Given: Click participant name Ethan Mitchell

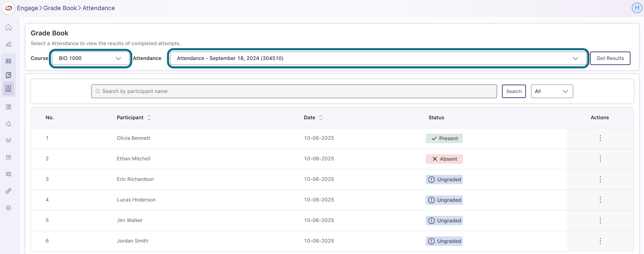Looking at the screenshot, I should pyautogui.click(x=134, y=159).
